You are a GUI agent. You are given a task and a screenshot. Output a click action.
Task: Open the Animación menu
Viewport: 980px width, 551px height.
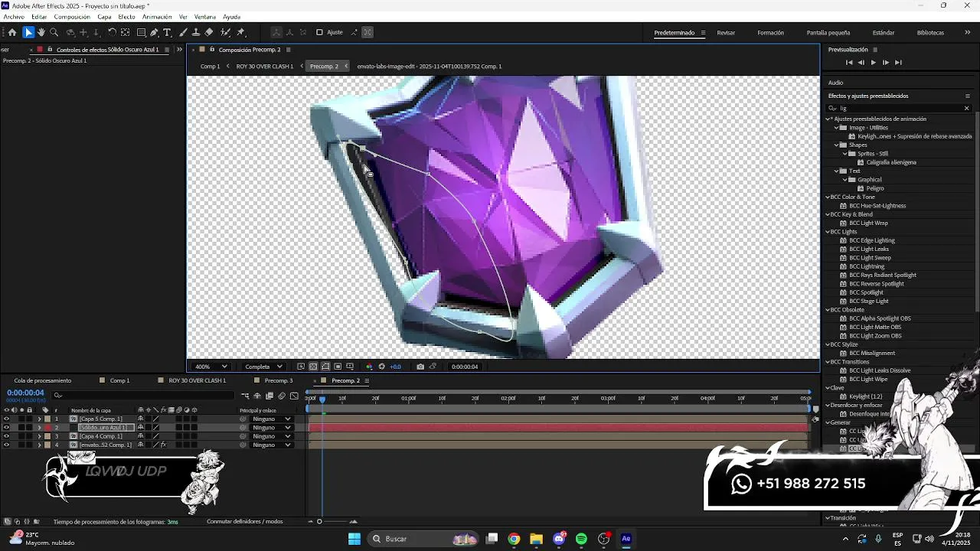[x=157, y=17]
